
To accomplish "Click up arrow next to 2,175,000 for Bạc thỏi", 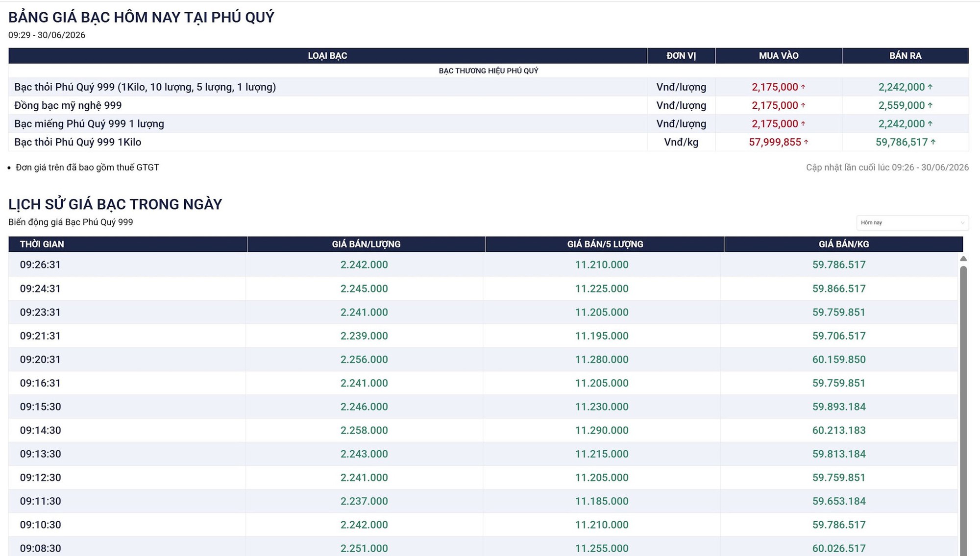I will 803,87.
